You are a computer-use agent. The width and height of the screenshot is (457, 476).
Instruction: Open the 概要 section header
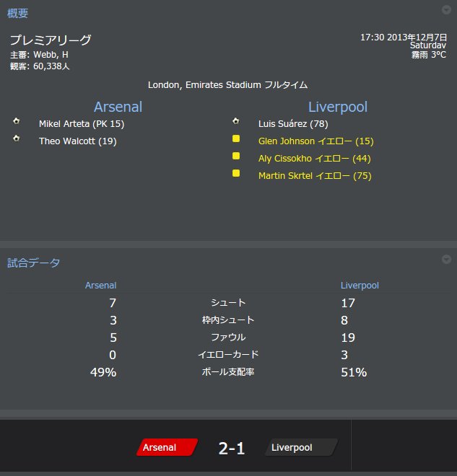point(18,13)
